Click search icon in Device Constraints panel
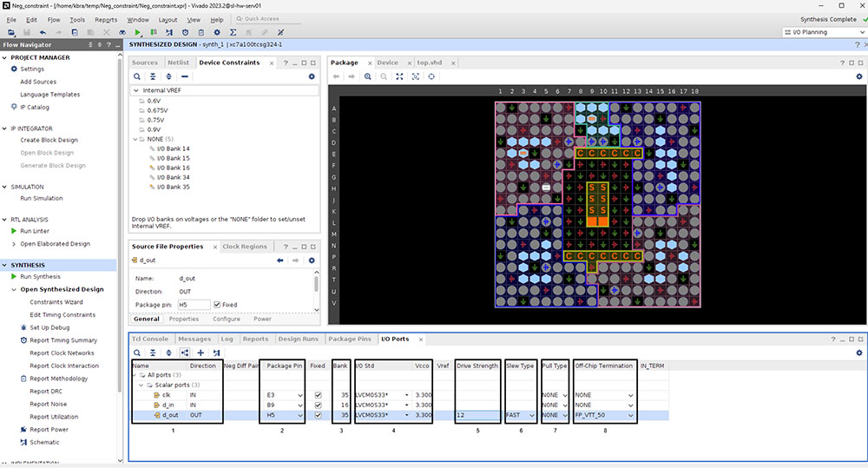868x468 pixels. coord(137,76)
